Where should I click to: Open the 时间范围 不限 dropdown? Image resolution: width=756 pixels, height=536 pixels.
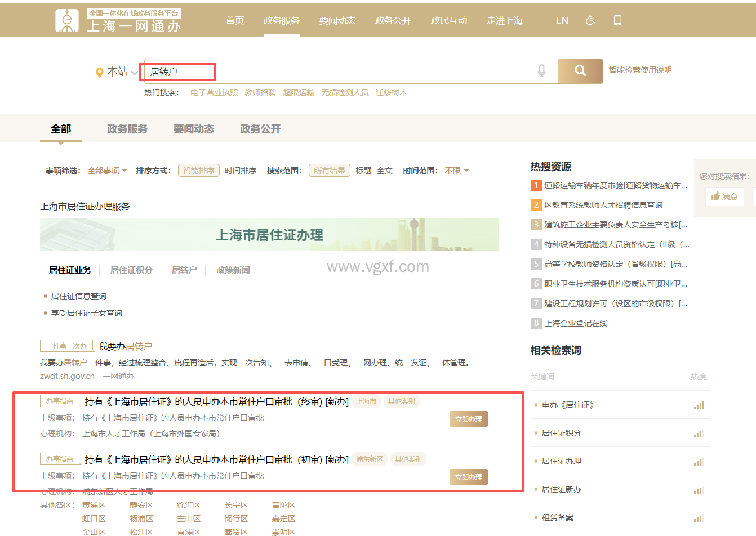(x=456, y=171)
